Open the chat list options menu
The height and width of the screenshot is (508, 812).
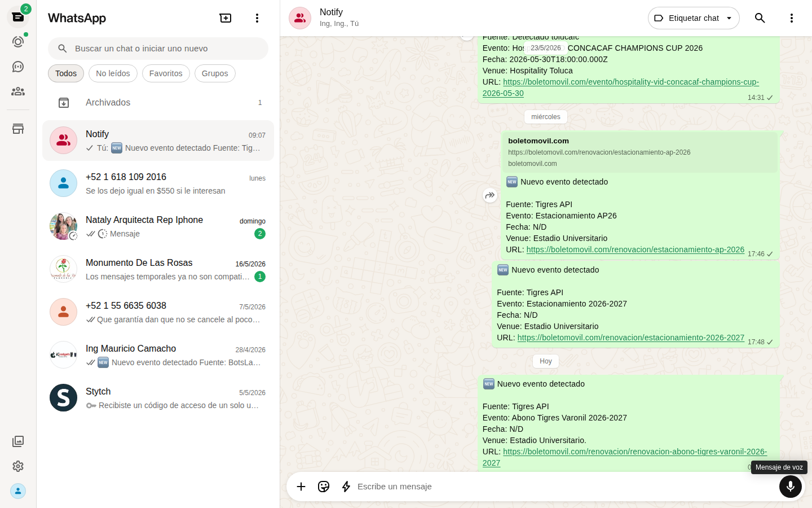click(x=257, y=18)
